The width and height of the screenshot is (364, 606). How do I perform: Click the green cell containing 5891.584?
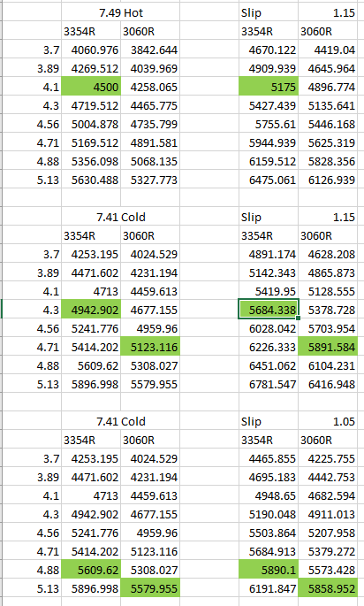click(x=328, y=347)
